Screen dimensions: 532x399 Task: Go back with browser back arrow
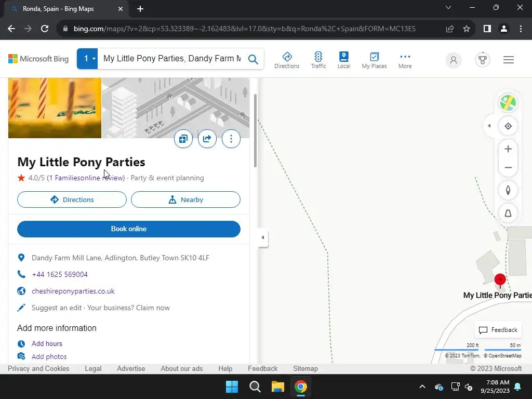11,29
